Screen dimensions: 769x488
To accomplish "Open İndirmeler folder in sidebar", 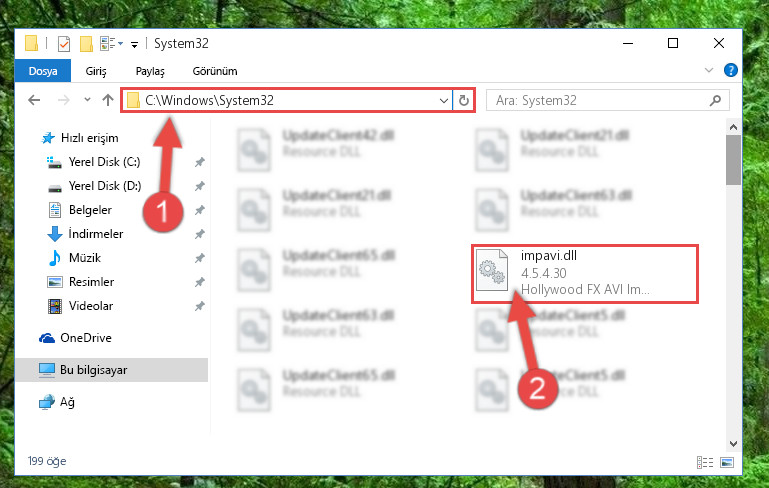I will click(x=96, y=234).
